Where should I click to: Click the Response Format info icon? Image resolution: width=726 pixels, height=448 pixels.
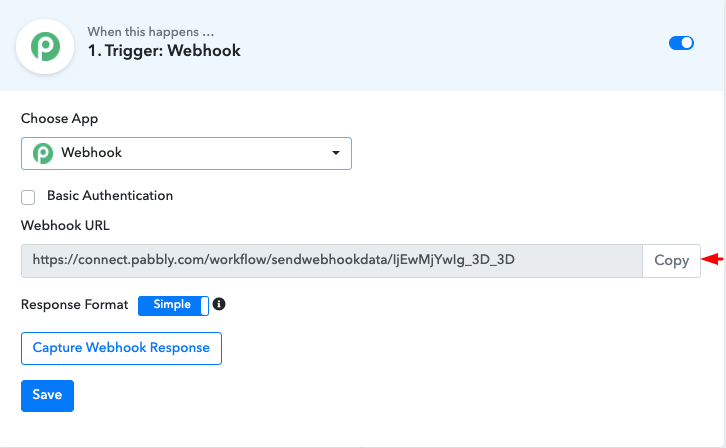219,304
